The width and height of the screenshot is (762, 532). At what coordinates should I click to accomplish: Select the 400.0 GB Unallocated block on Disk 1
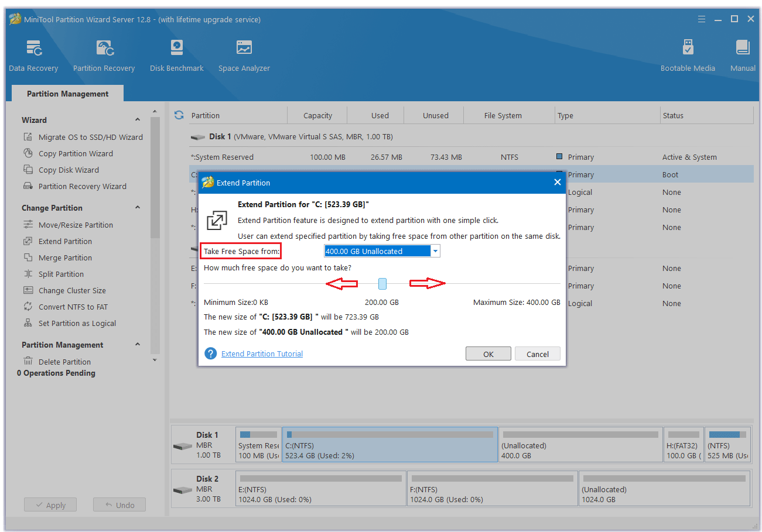(580, 444)
